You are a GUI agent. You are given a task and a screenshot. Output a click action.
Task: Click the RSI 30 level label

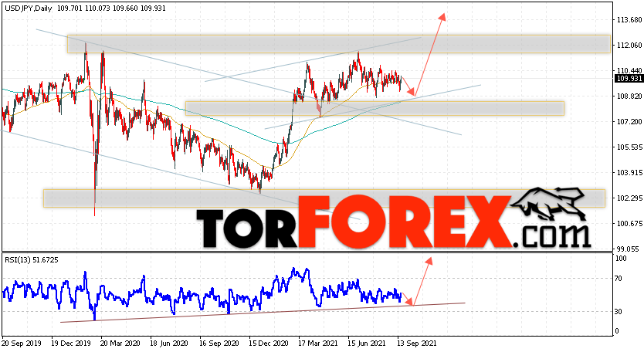(618, 312)
